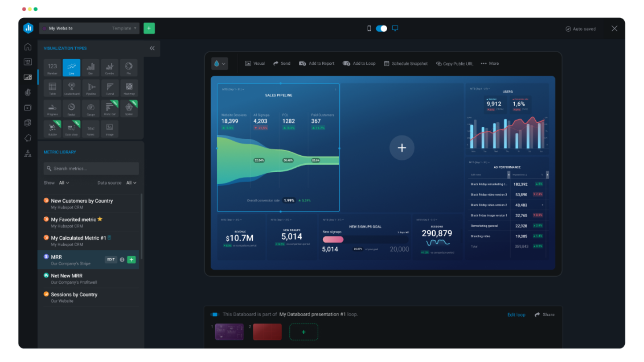644x362 pixels.
Task: Open Users widget date range dropdown
Action: click(480, 88)
